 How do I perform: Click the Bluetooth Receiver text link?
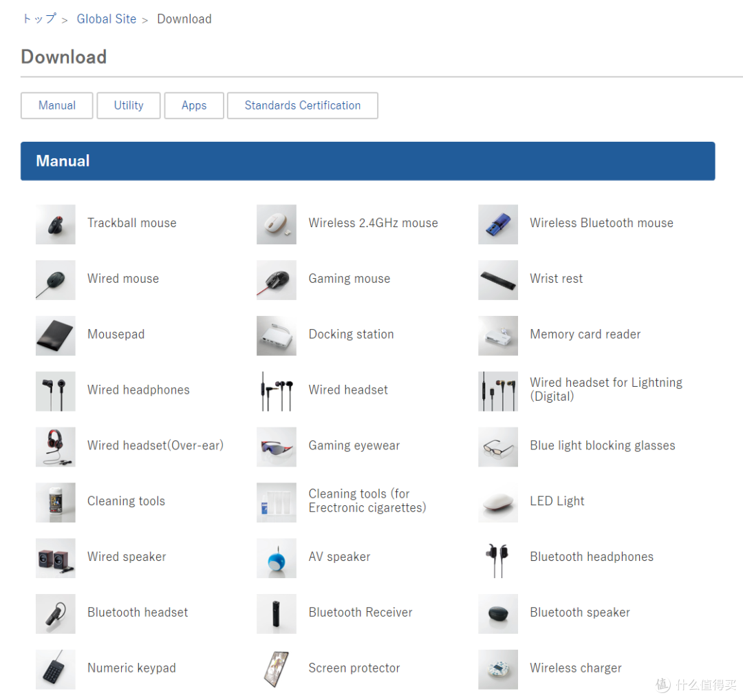click(x=360, y=613)
